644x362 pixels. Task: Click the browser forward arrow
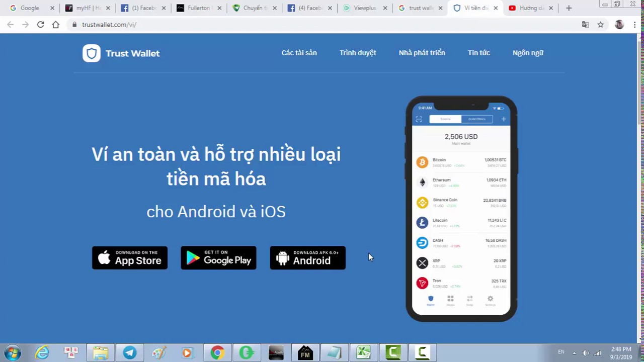(25, 25)
